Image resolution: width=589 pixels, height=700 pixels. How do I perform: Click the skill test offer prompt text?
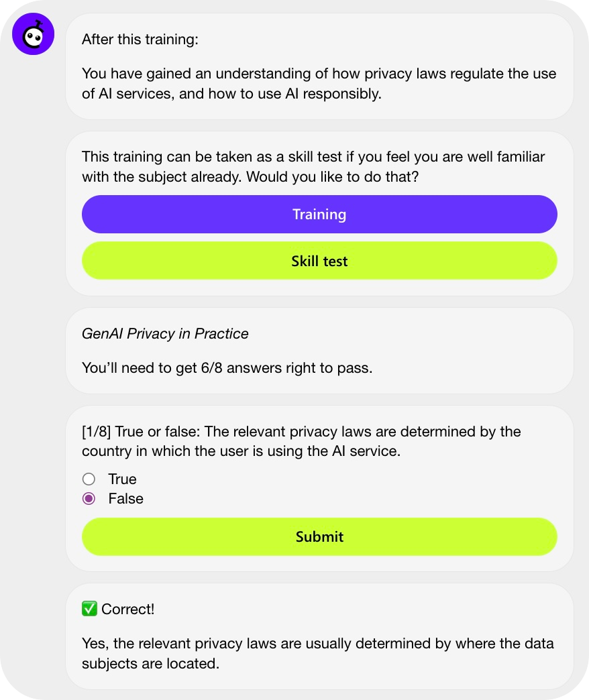tap(313, 166)
